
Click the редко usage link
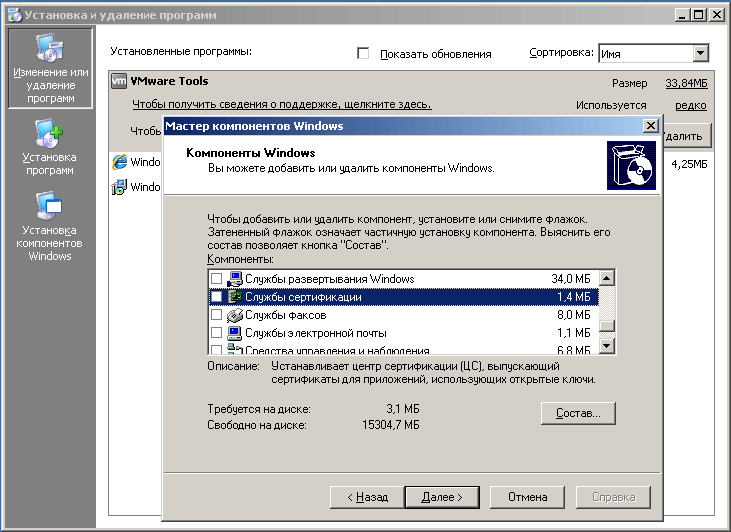690,105
